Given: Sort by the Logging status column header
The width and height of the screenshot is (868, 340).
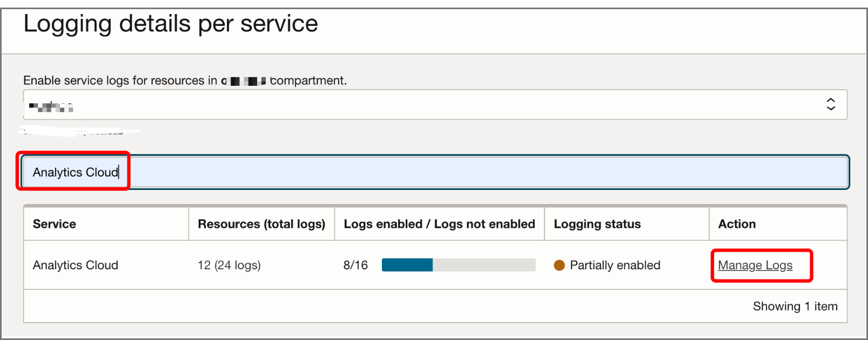Looking at the screenshot, I should pos(597,223).
